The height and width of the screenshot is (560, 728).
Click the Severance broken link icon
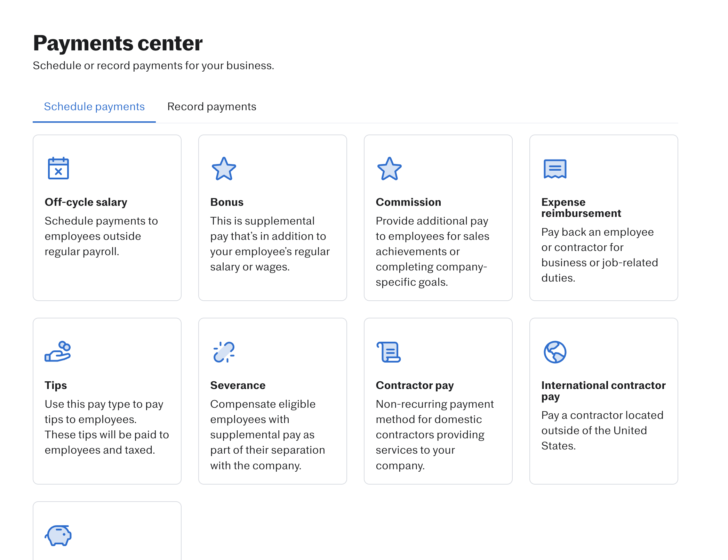click(x=224, y=352)
